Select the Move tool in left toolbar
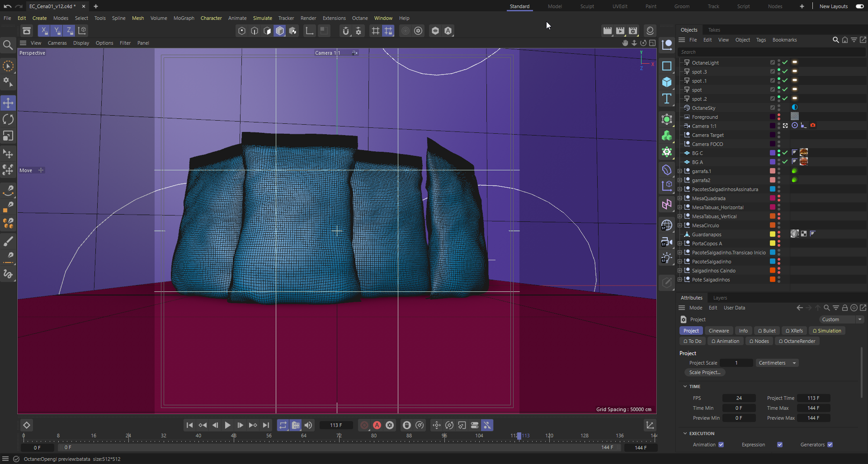The image size is (868, 464). click(x=8, y=103)
